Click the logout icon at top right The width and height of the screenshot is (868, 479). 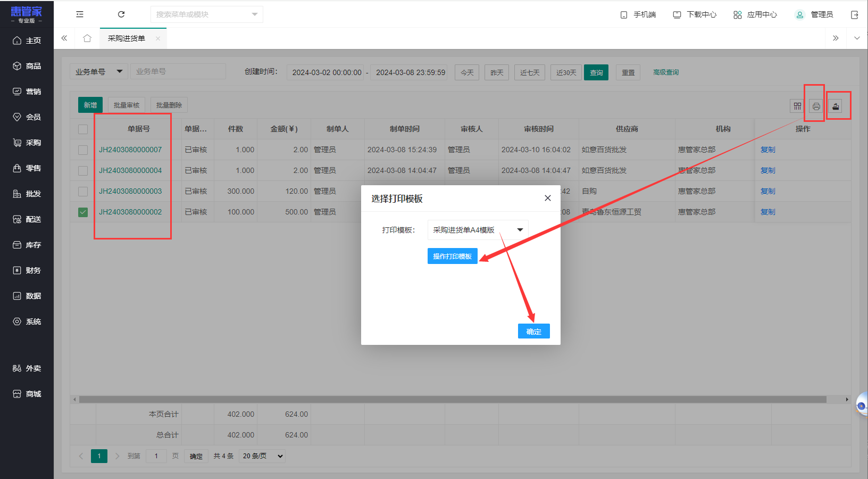click(855, 15)
